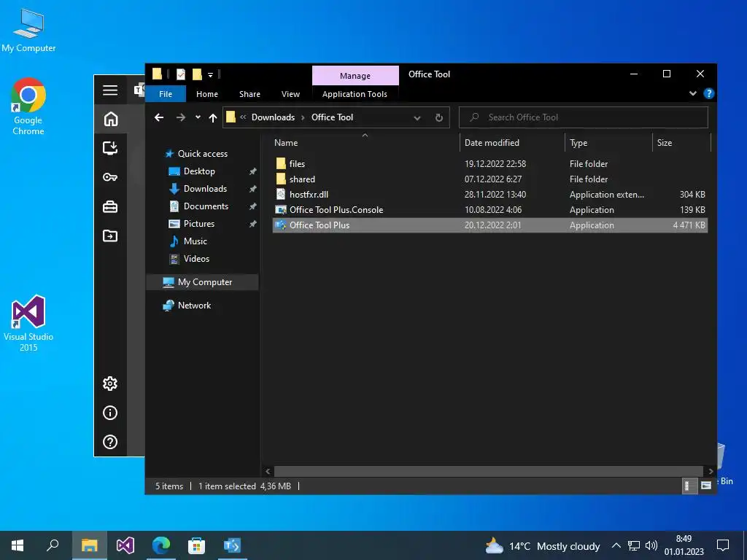Screen dimensions: 747x560
Task: Open Settings gear in Office Tool Plus sidebar
Action: click(110, 384)
